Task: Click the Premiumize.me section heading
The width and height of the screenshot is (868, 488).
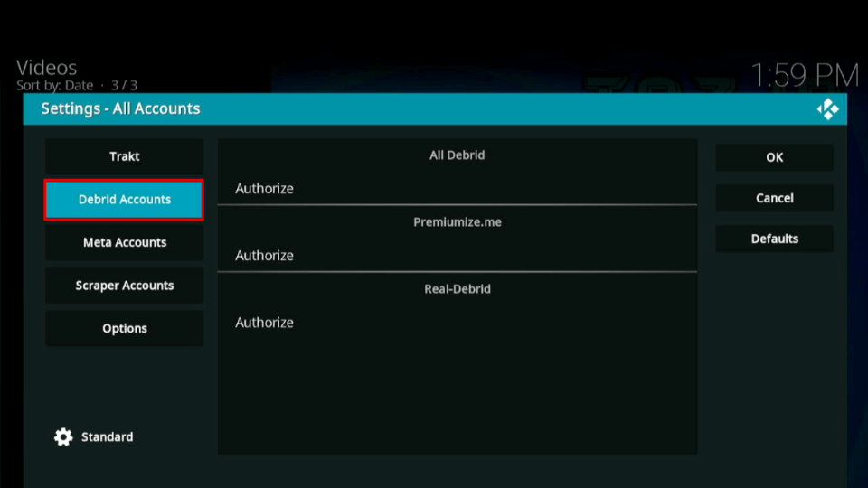Action: coord(458,222)
